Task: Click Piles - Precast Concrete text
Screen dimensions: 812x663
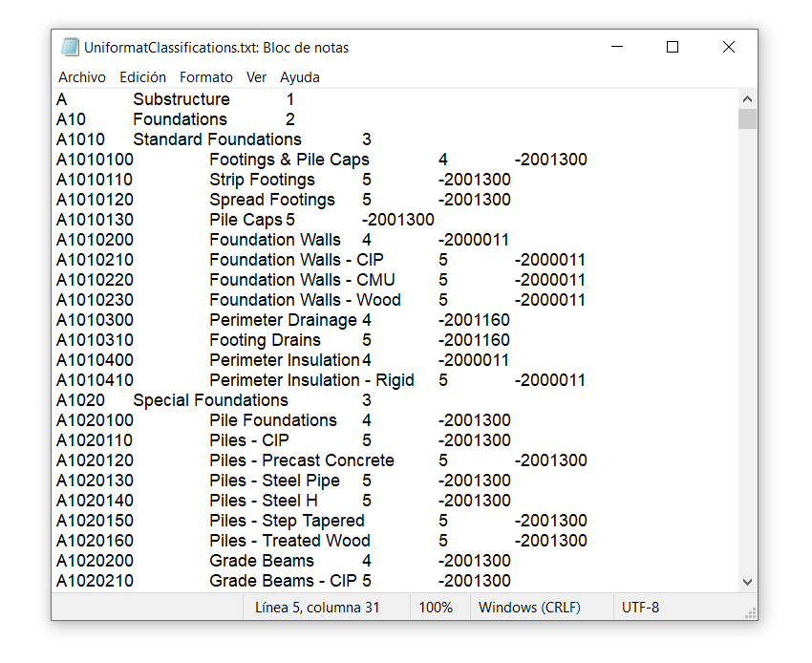Action: [x=301, y=461]
